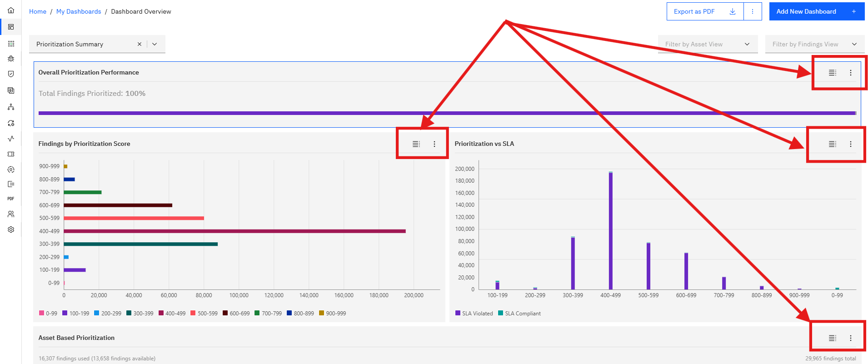Toggle the 900-999 legend entry
The image size is (868, 364).
tap(333, 314)
